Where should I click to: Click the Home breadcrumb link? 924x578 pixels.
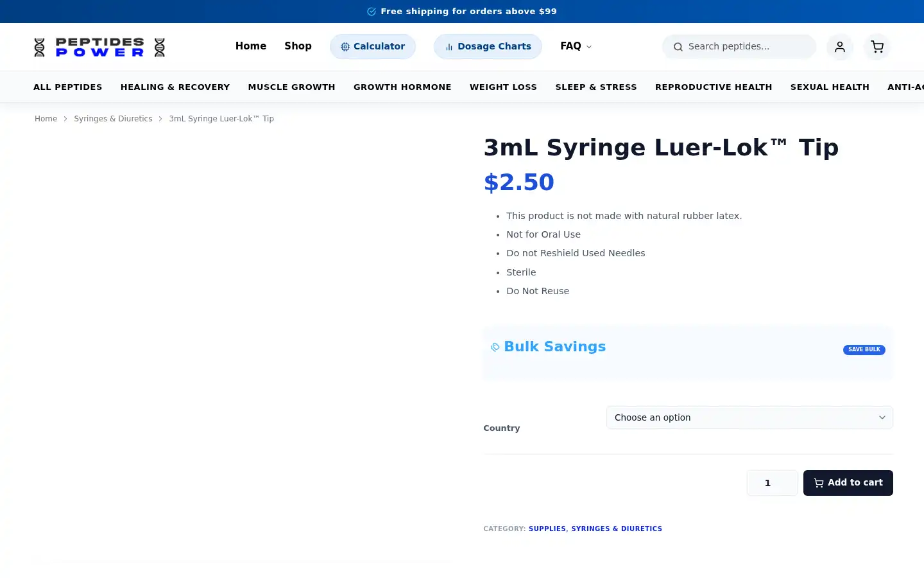coord(46,119)
